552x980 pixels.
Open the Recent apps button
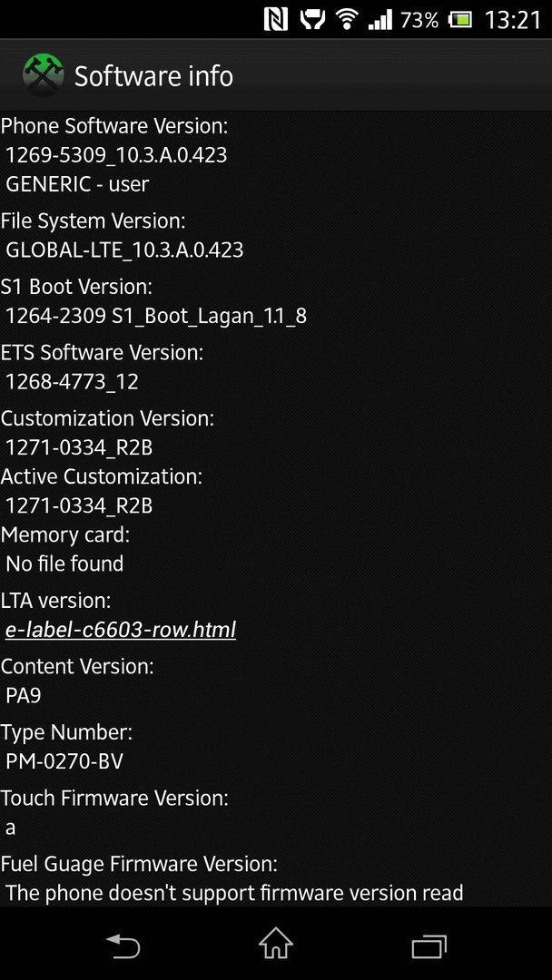pos(429,945)
